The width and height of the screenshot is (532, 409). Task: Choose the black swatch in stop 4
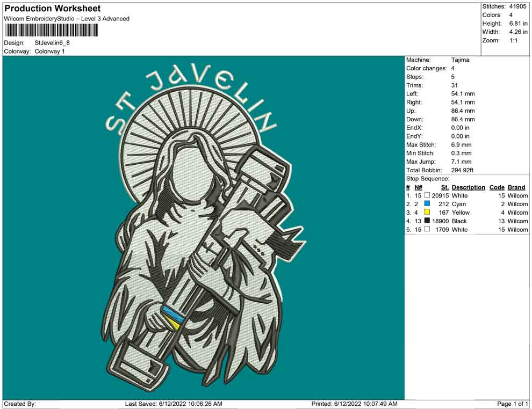427,221
